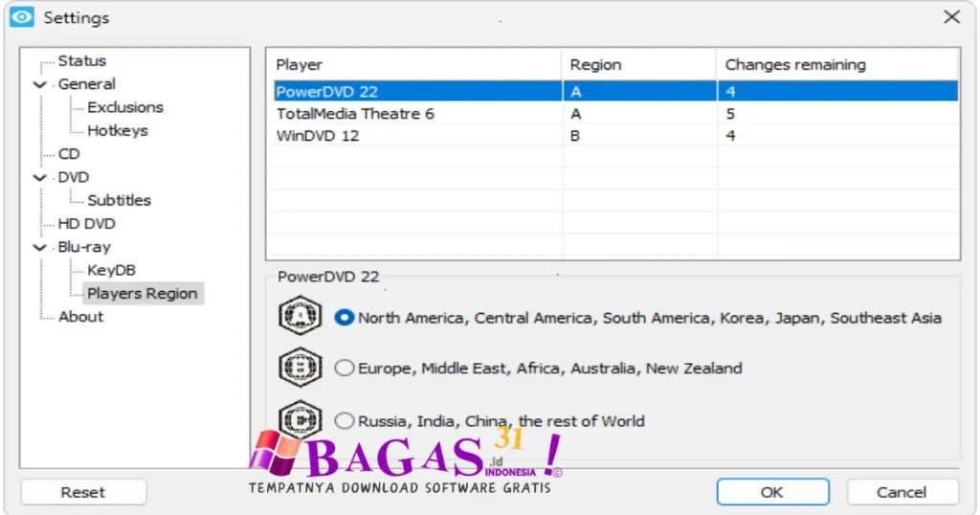
Task: Select Russia, India, China radio button
Action: pyautogui.click(x=345, y=420)
